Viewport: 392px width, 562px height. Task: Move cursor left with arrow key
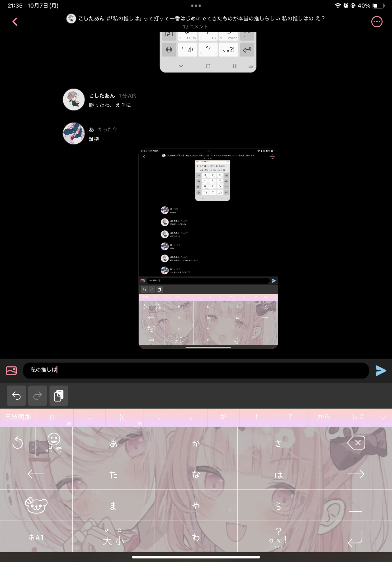click(36, 474)
